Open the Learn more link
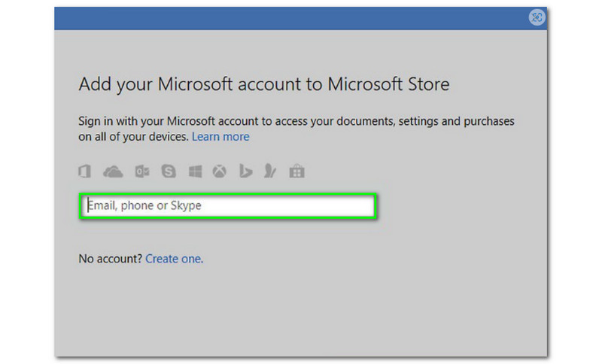 pos(220,137)
